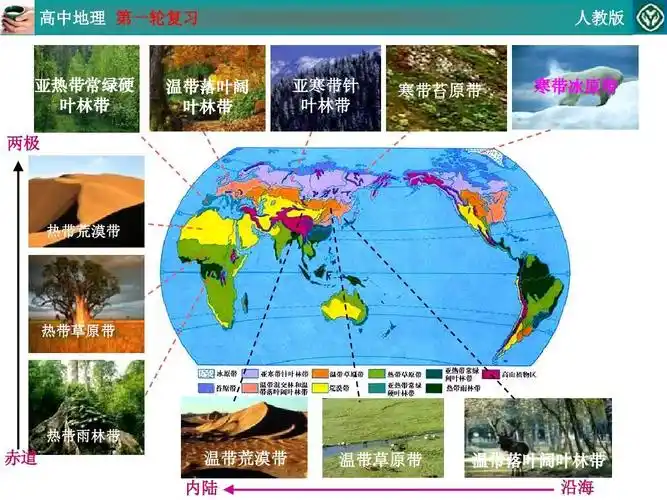Click the 热带雨林带 dark green legend swatch

pos(434,388)
